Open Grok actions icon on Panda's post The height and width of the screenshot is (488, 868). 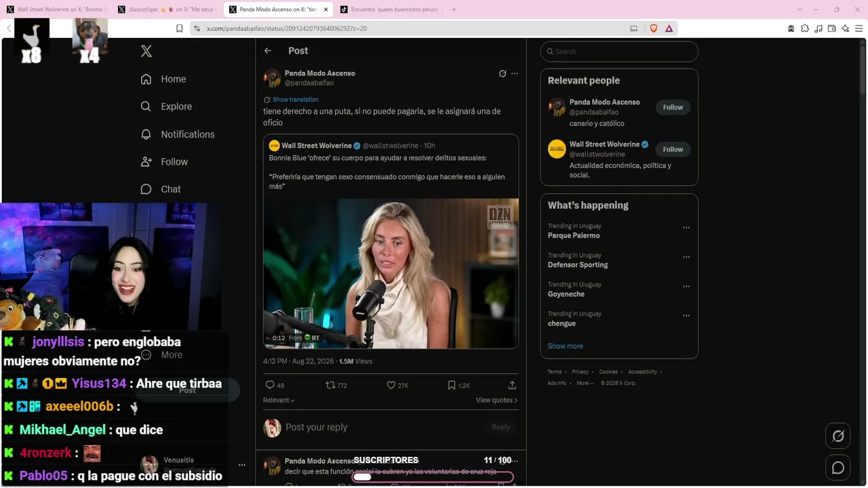pyautogui.click(x=502, y=73)
